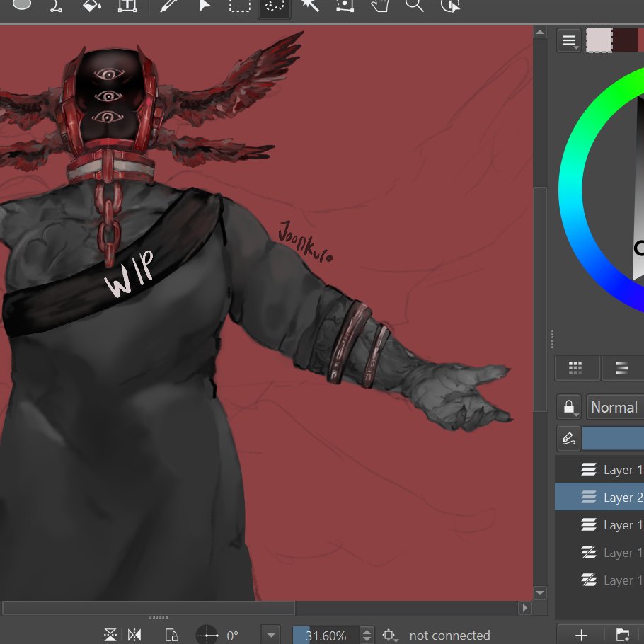Click the pencil icon beside opacity bar
Viewport: 644px width, 644px height.
point(568,438)
